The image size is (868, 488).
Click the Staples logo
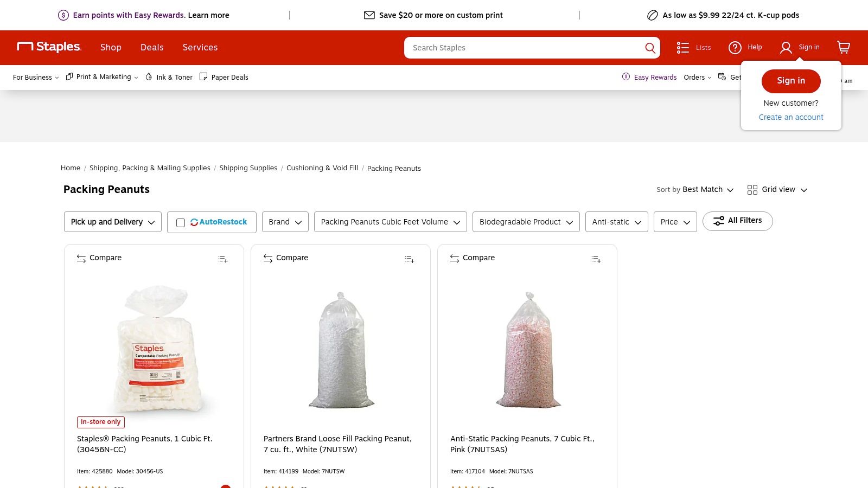click(x=49, y=47)
